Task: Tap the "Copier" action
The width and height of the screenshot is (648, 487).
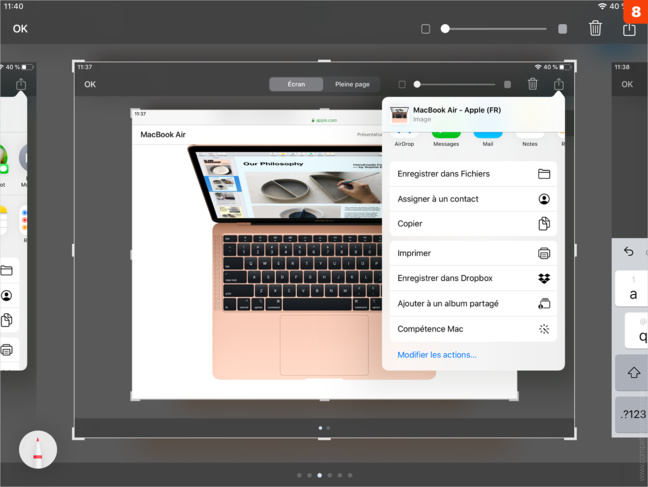Action: coord(472,224)
